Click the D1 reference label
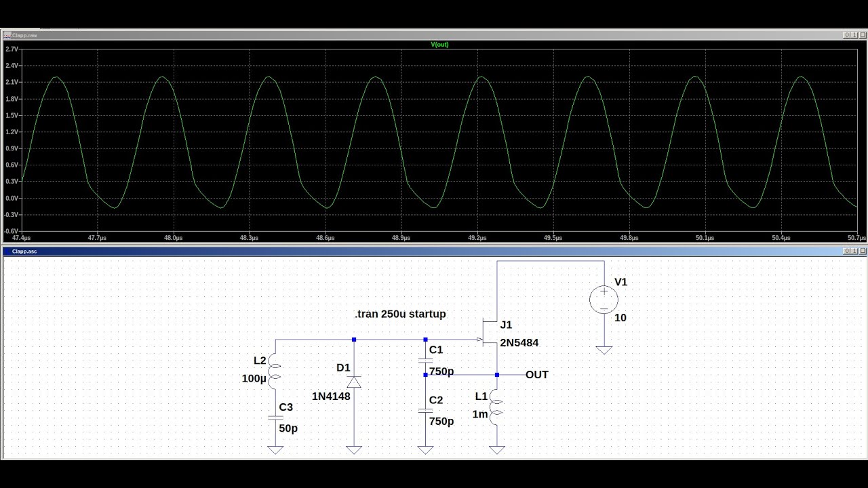 [x=343, y=368]
